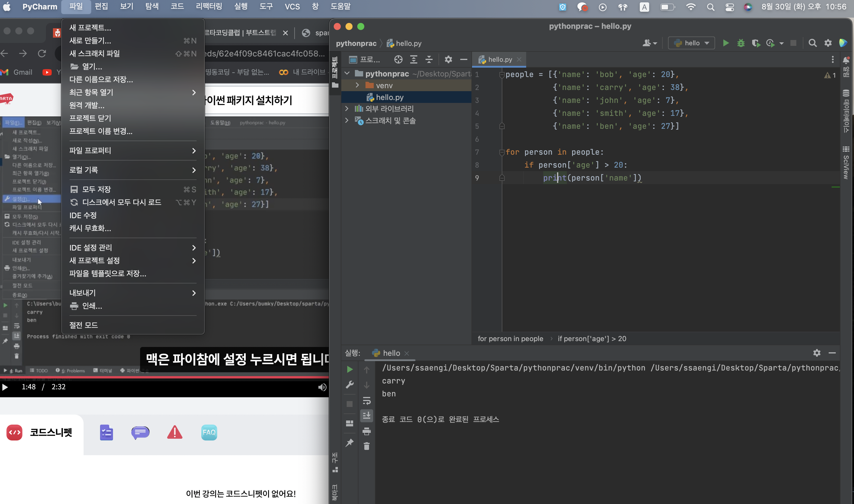This screenshot has height=504, width=854.
Task: Click the layout icon in the Run panel sidebar
Action: [x=350, y=423]
